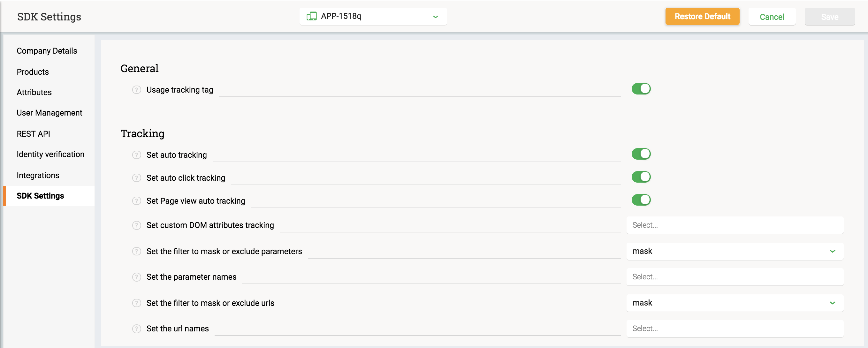
Task: Open Identity verification section
Action: [50, 154]
